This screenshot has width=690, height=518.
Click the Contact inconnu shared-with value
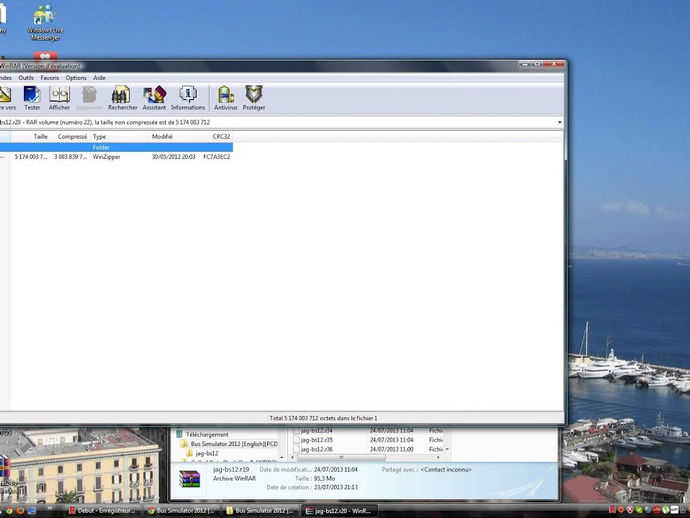[446, 470]
